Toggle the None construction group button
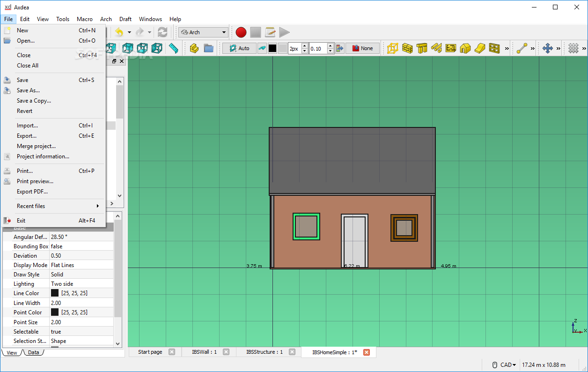This screenshot has height=372, width=588. [x=362, y=48]
